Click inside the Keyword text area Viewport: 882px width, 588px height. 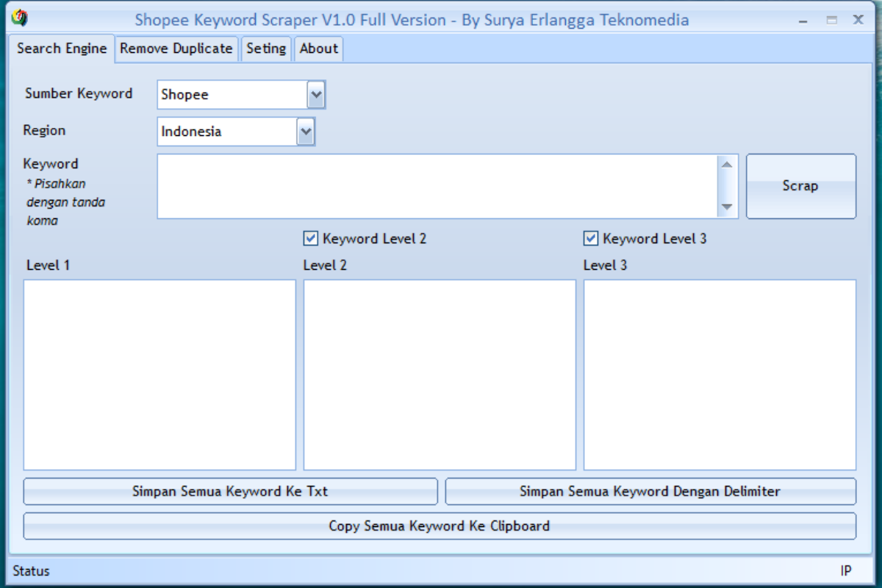pyautogui.click(x=437, y=186)
